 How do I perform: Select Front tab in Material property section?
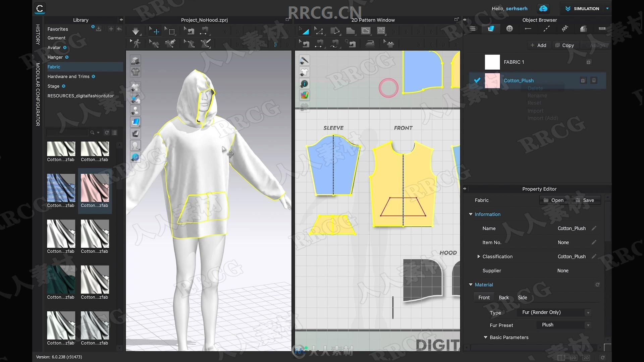click(x=484, y=297)
